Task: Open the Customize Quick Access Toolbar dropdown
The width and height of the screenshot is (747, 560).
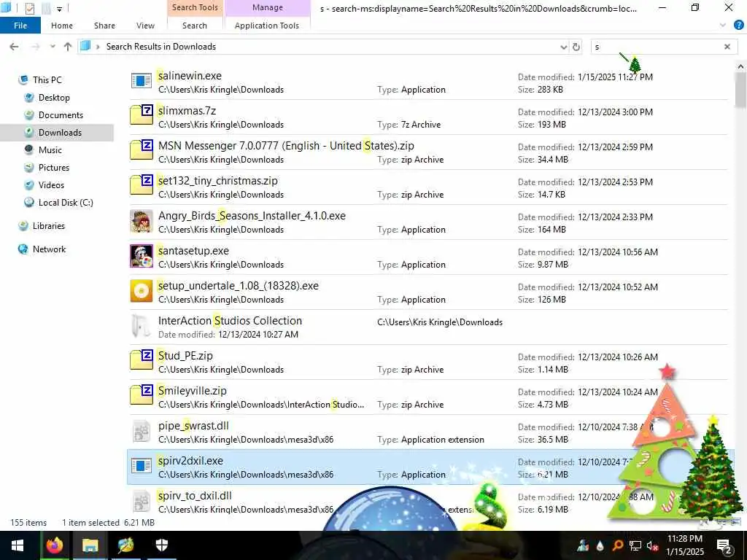Action: point(59,9)
